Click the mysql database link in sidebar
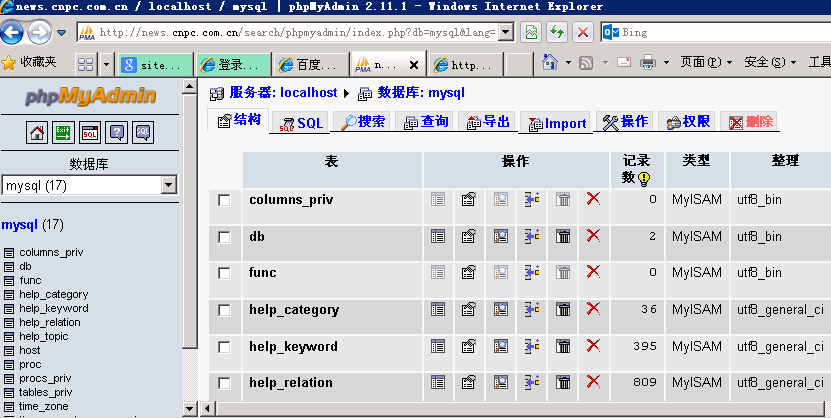The image size is (831, 418). [x=19, y=225]
